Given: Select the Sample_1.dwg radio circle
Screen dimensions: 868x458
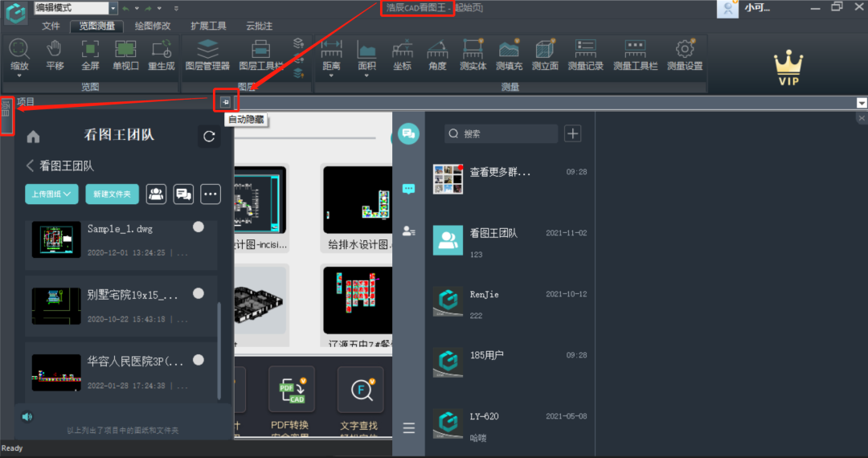Looking at the screenshot, I should tap(199, 227).
